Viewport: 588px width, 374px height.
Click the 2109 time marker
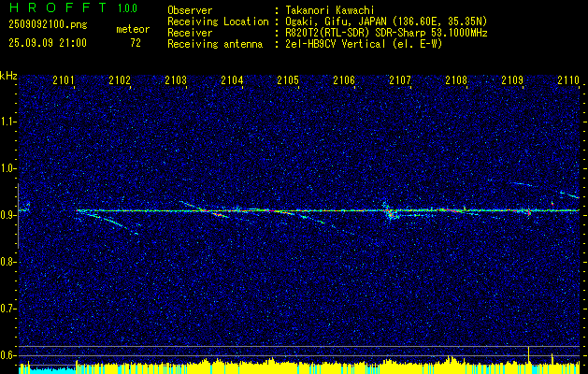(x=512, y=79)
